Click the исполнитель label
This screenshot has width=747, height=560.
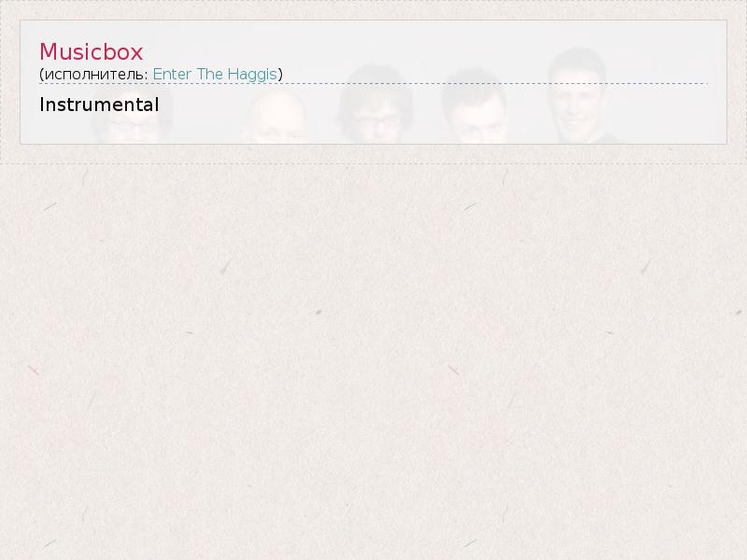[x=94, y=75]
